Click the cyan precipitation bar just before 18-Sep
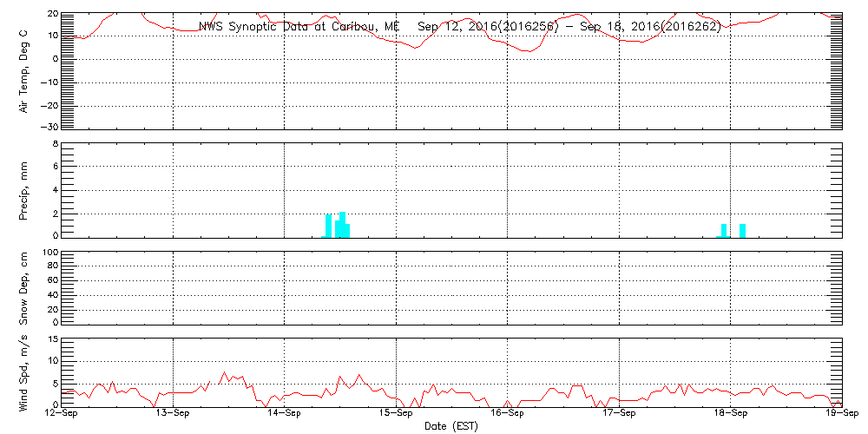This screenshot has height=434, width=868. [724, 230]
